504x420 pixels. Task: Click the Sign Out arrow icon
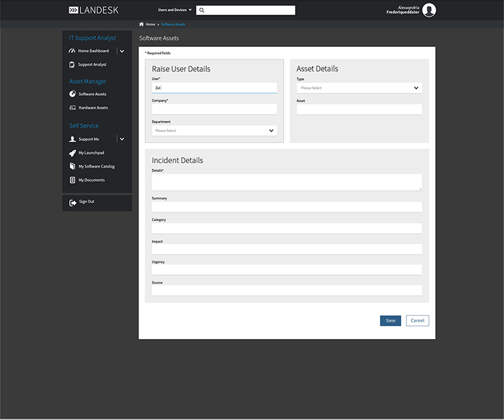click(x=73, y=202)
